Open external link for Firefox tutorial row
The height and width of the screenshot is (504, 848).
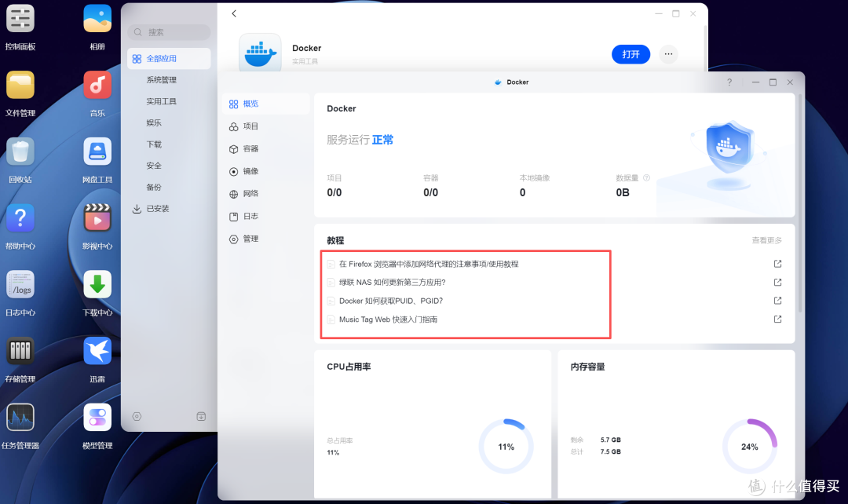pyautogui.click(x=777, y=264)
